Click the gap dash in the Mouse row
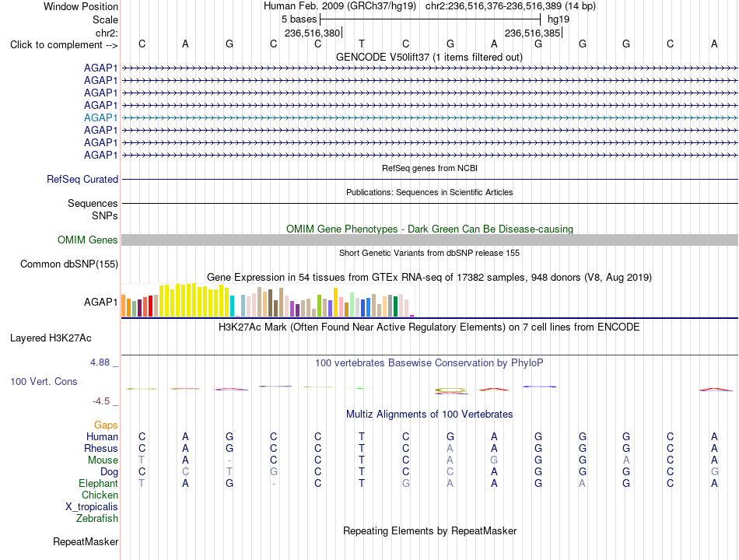Screen dimensions: 739x560 click(229, 460)
